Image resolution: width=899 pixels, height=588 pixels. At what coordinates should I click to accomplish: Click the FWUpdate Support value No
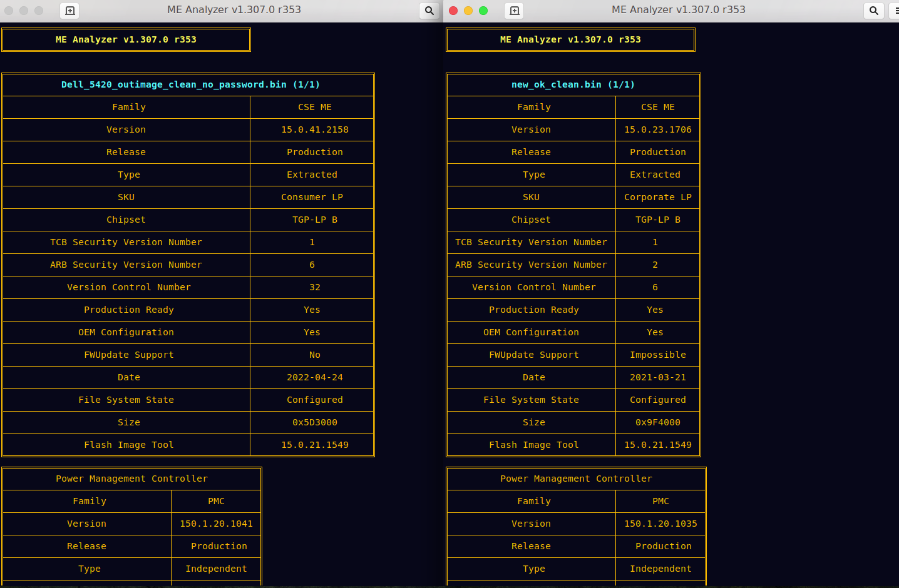coord(315,355)
